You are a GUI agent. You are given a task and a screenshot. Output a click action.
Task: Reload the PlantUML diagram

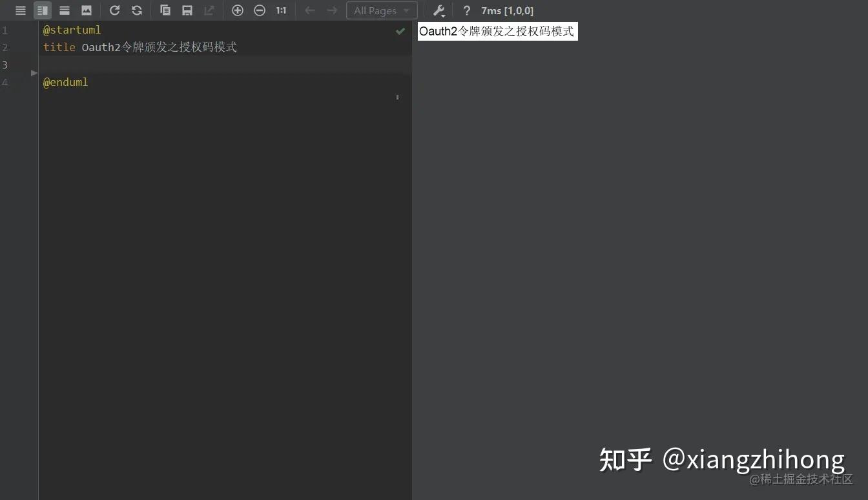pyautogui.click(x=115, y=10)
